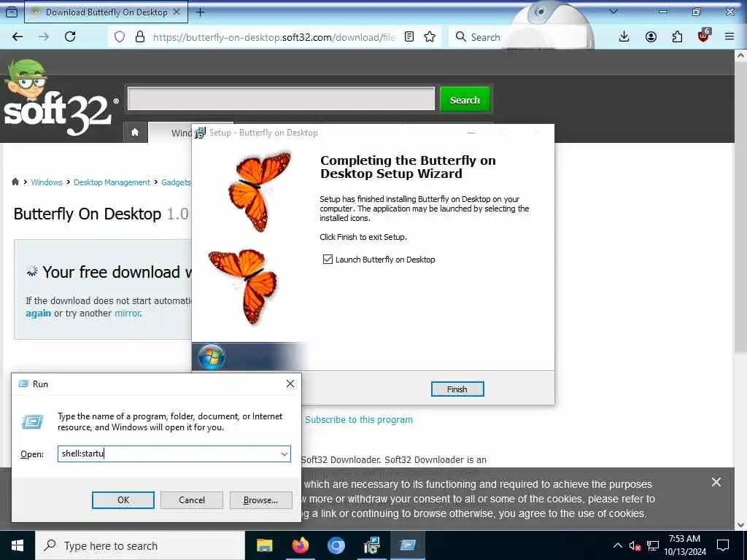Open the notification center icon
This screenshot has height=560, width=747.
click(x=723, y=545)
